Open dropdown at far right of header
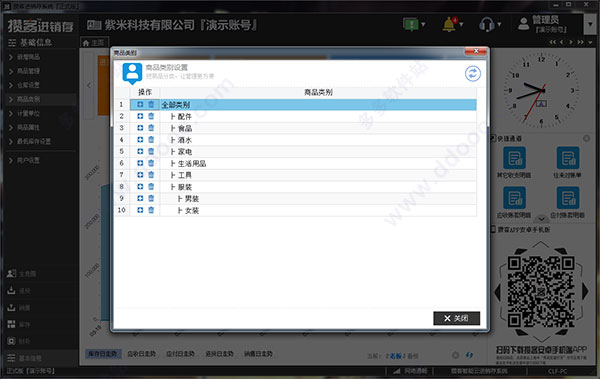600x379 pixels. click(590, 25)
